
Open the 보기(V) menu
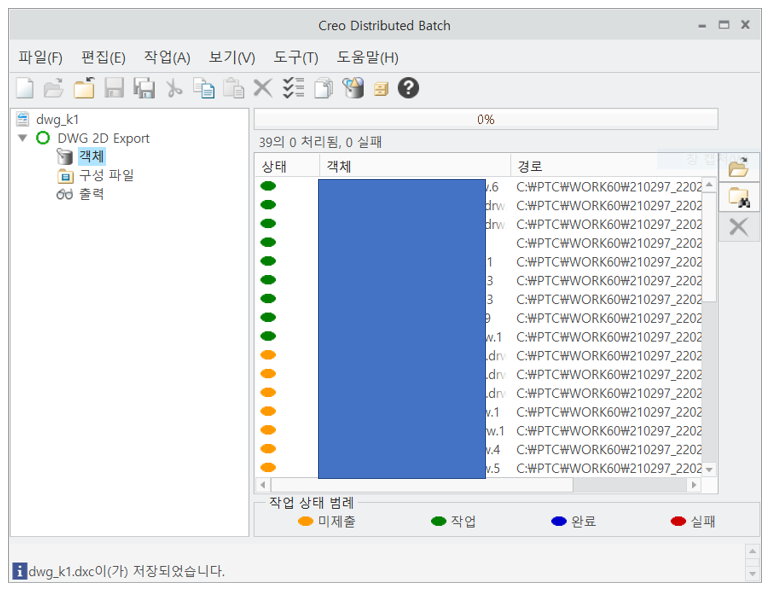231,57
